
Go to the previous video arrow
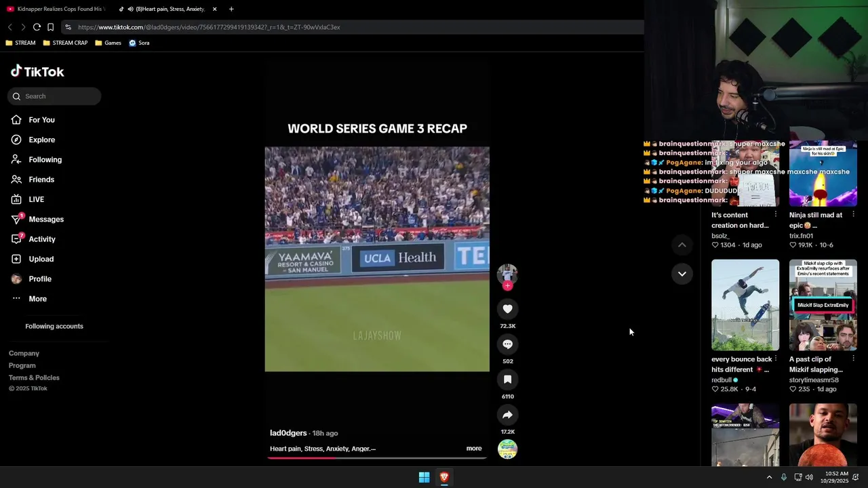682,245
